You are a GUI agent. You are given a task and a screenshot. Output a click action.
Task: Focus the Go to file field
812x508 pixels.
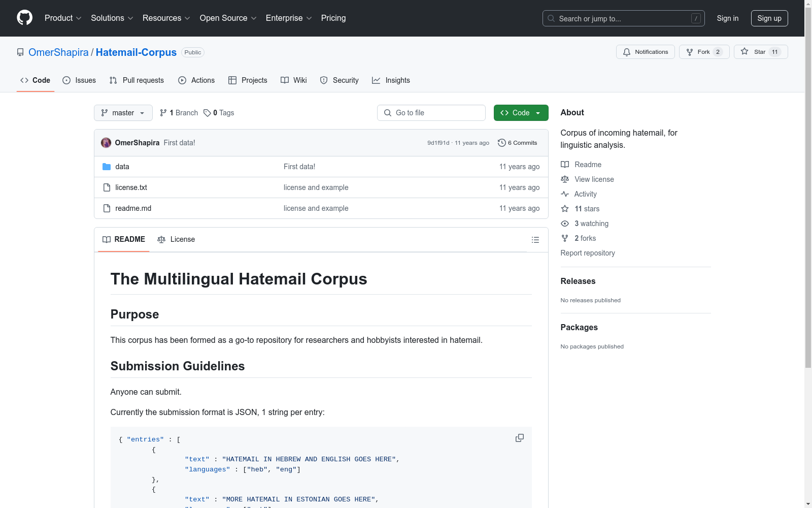click(x=431, y=113)
